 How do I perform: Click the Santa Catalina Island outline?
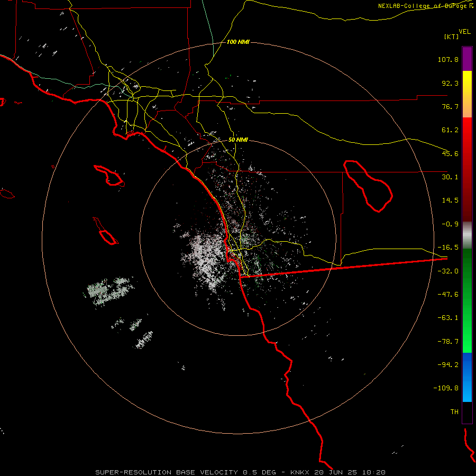click(x=109, y=176)
